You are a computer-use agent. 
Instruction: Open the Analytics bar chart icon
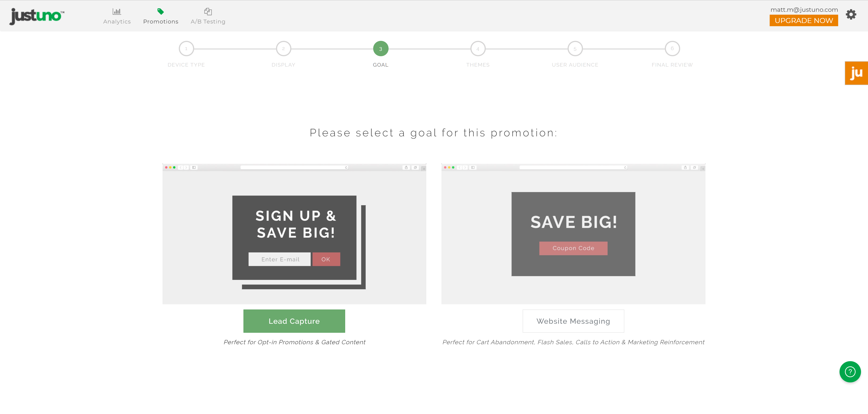[117, 12]
